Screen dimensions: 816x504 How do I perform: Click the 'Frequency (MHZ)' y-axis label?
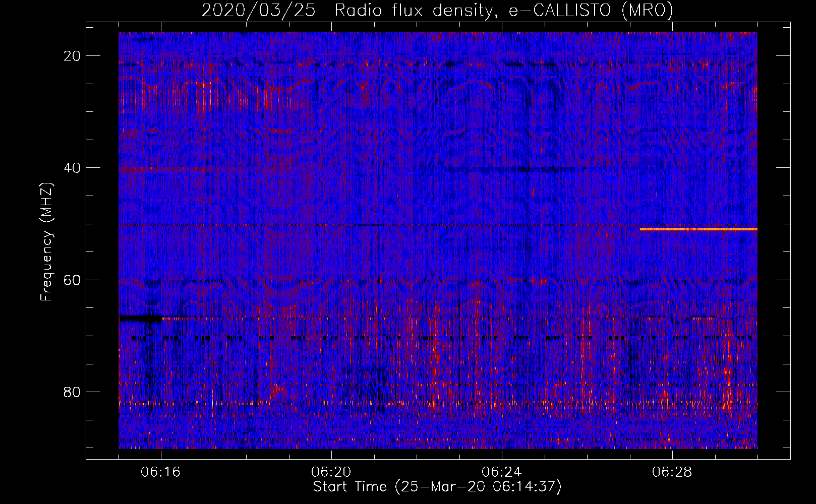pos(46,242)
